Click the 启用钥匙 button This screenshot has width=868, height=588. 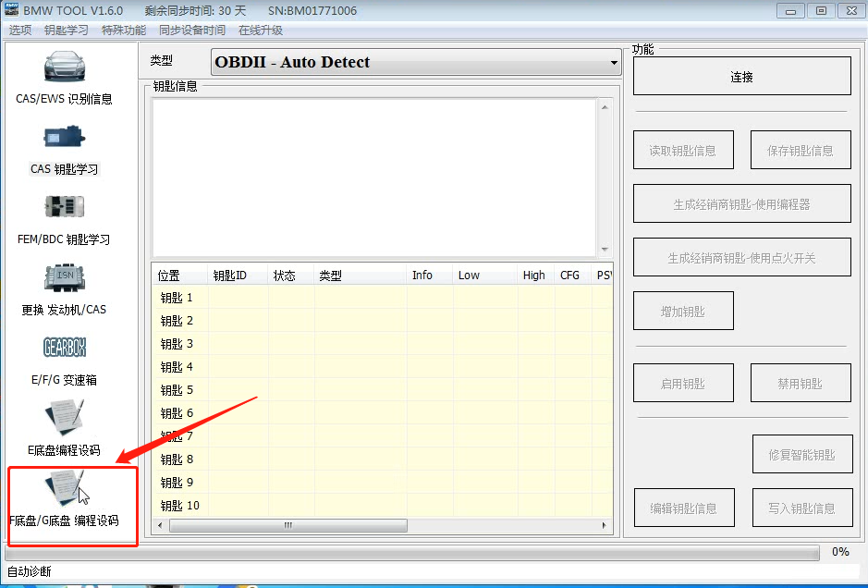683,383
